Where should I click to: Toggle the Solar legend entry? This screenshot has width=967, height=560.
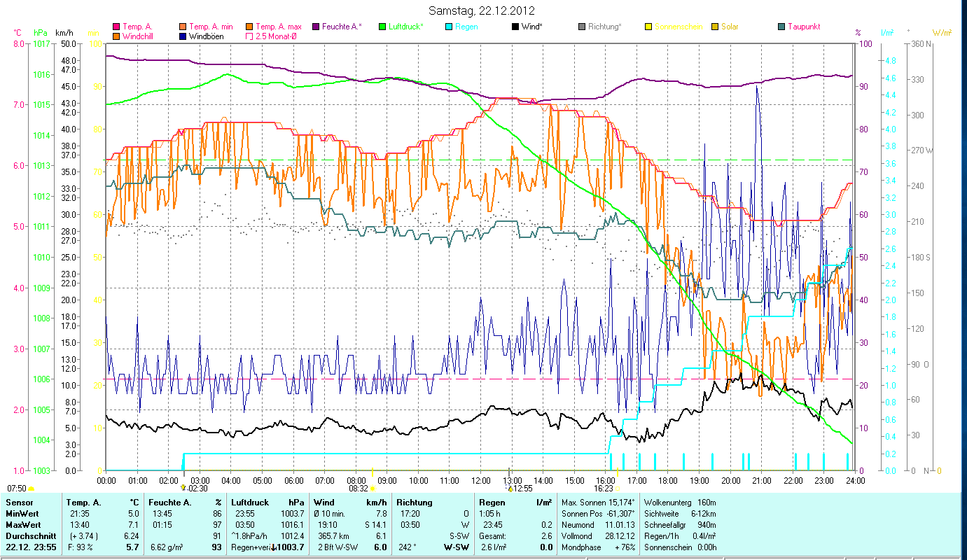pos(715,27)
